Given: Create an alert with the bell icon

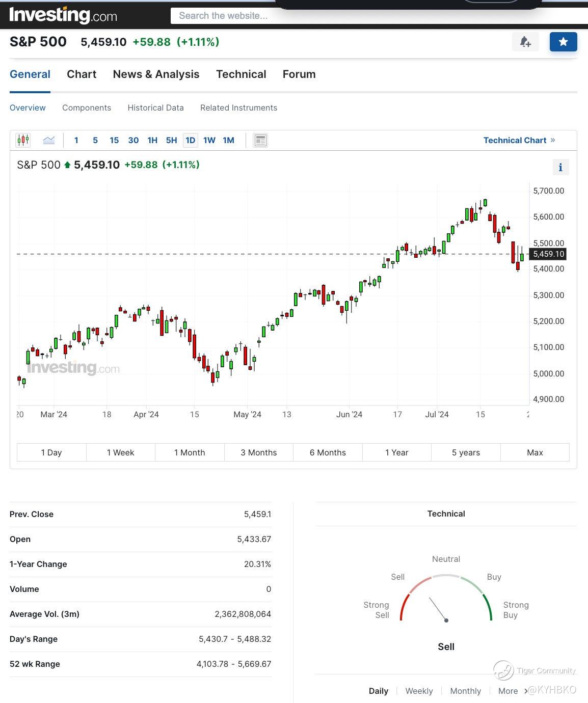Looking at the screenshot, I should click(525, 42).
